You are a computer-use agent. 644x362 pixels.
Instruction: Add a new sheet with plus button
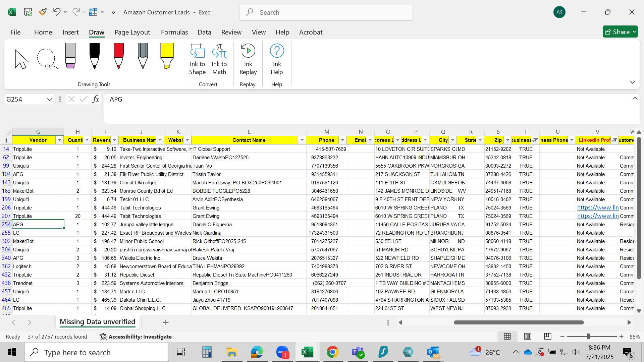pyautogui.click(x=166, y=322)
